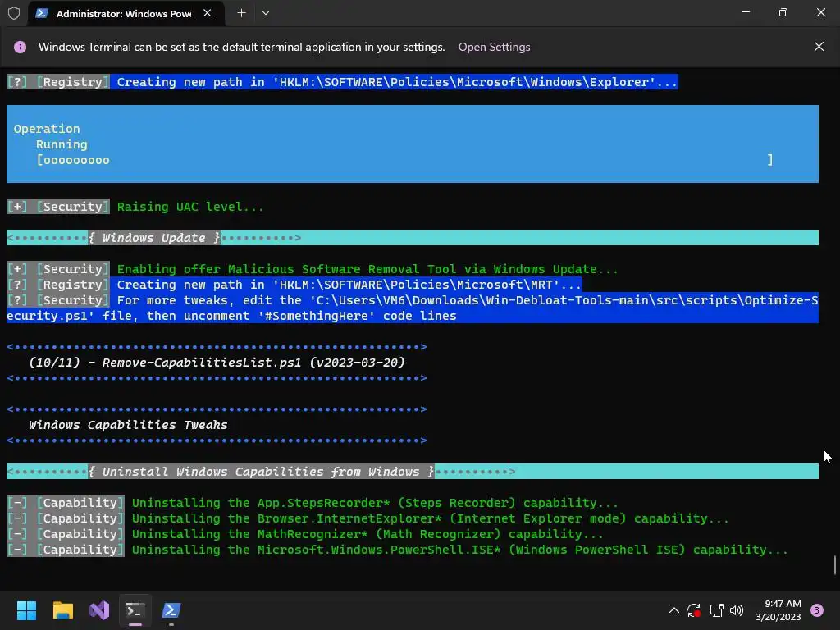Click the 'For more tweaks, edit the' line

point(413,308)
